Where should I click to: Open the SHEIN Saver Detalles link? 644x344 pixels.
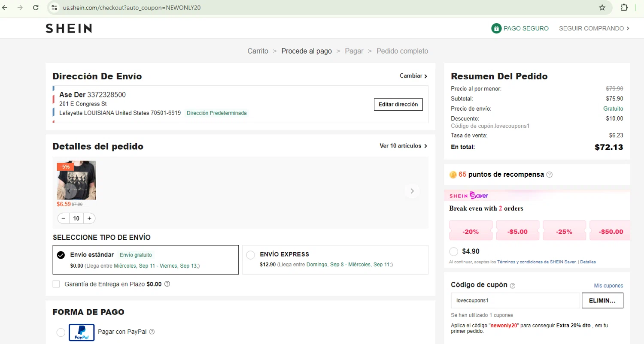pyautogui.click(x=588, y=262)
